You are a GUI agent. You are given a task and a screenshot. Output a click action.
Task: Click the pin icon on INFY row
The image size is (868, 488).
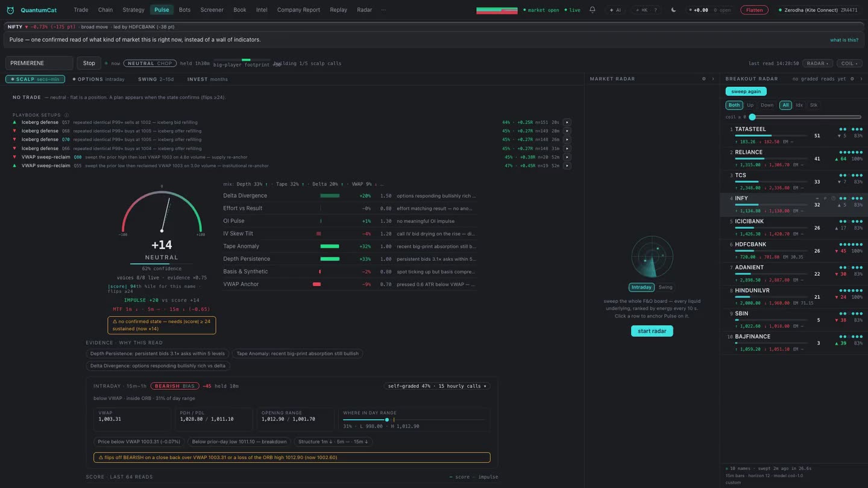(x=825, y=198)
